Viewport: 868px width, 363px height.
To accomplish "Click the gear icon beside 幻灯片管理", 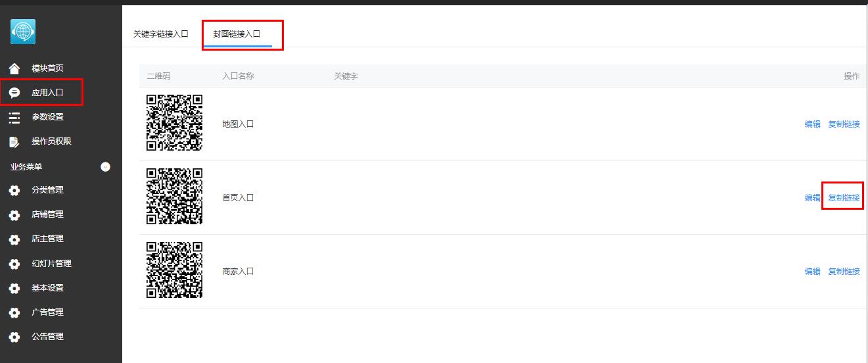I will coord(14,264).
